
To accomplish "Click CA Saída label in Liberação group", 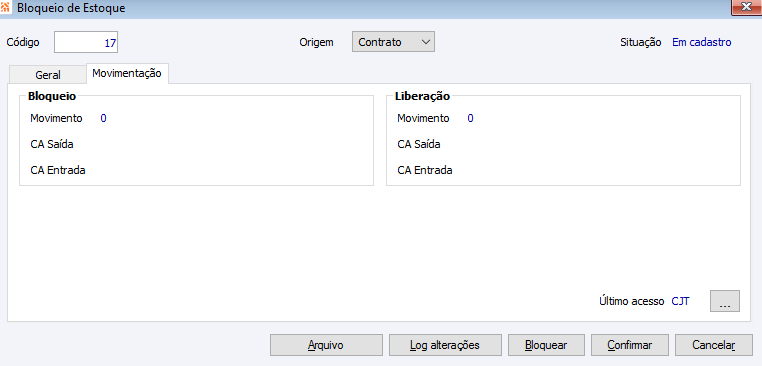I will click(x=419, y=144).
